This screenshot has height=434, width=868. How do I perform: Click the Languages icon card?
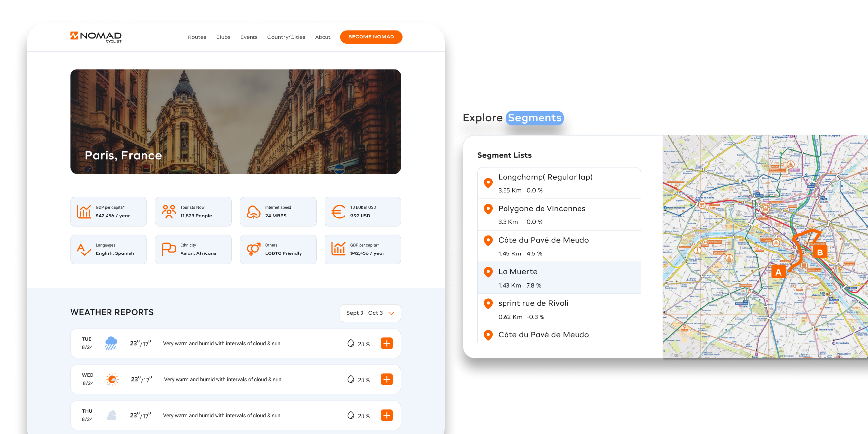point(108,250)
